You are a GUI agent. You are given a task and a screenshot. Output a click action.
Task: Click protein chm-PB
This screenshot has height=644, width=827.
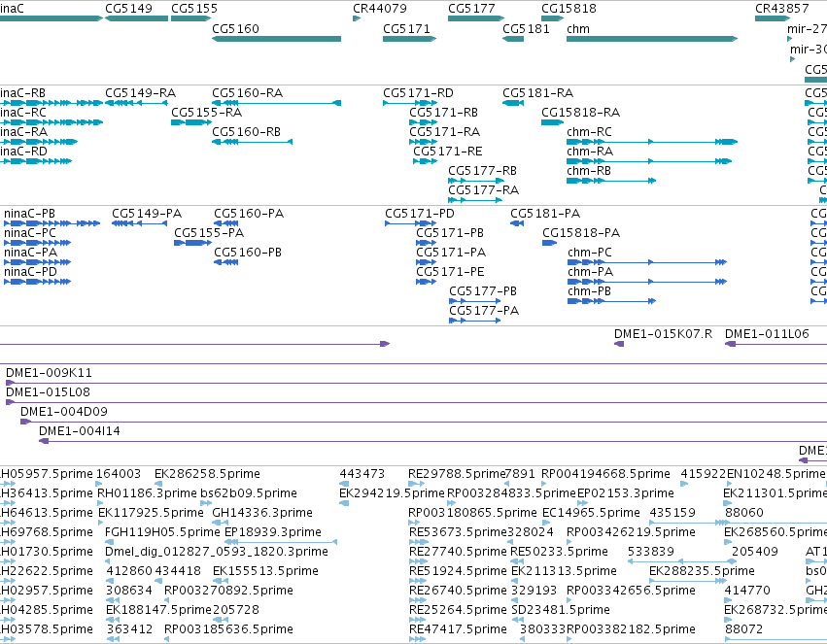(x=612, y=301)
